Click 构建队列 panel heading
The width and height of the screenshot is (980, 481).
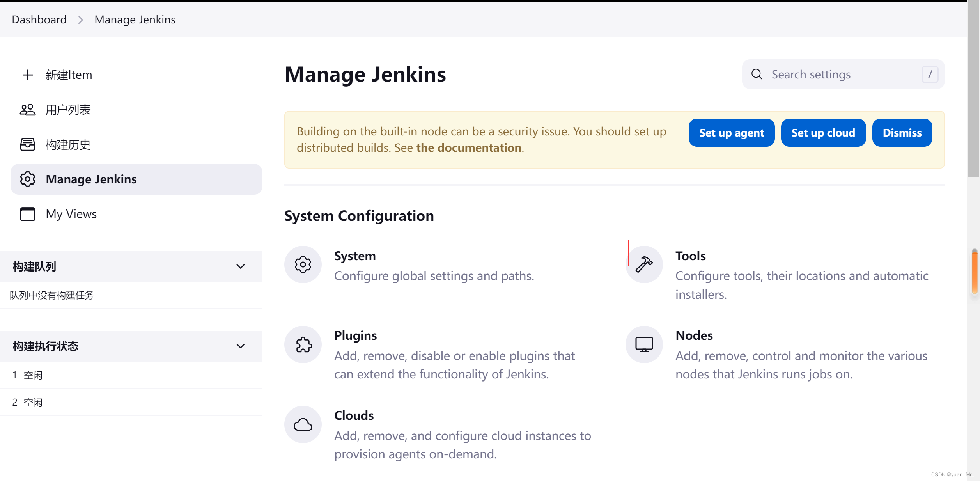tap(34, 266)
